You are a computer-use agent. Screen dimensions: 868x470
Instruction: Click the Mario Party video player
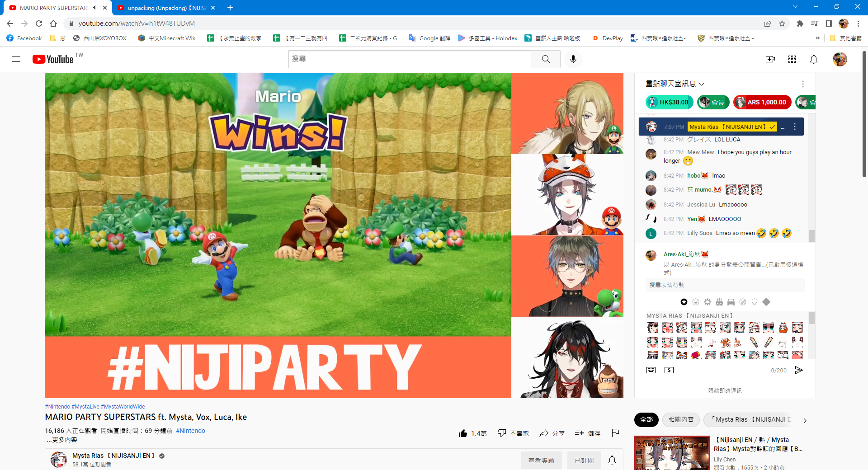click(334, 235)
